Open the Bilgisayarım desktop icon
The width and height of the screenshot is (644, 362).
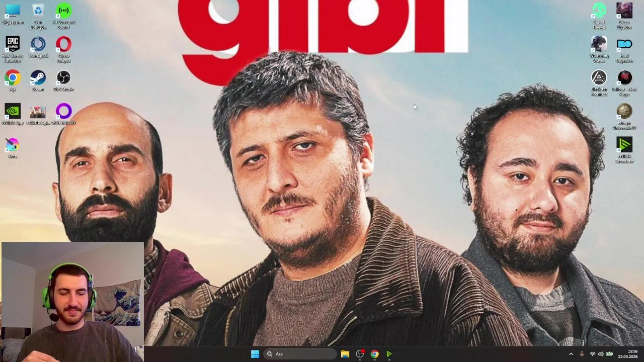click(13, 14)
